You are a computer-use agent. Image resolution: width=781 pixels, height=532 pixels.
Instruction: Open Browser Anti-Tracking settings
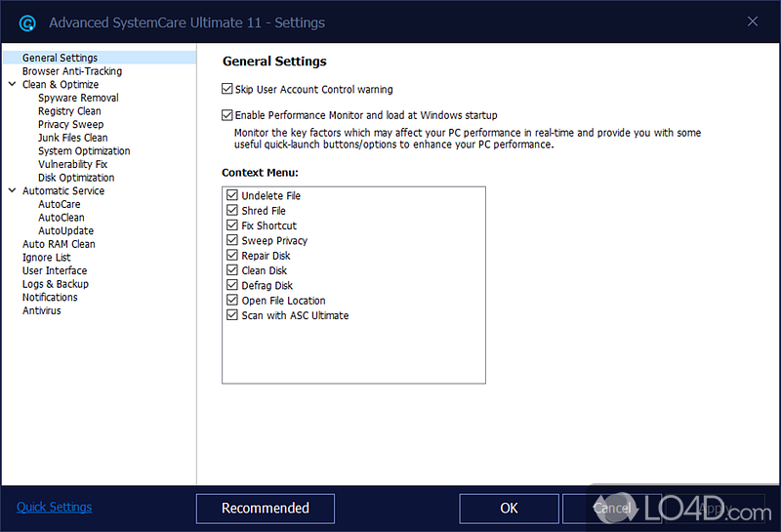click(72, 71)
